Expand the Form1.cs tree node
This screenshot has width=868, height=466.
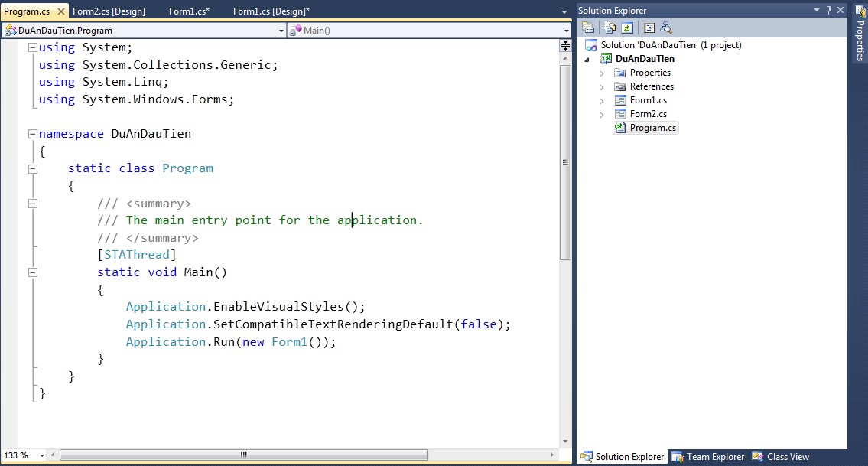point(602,101)
